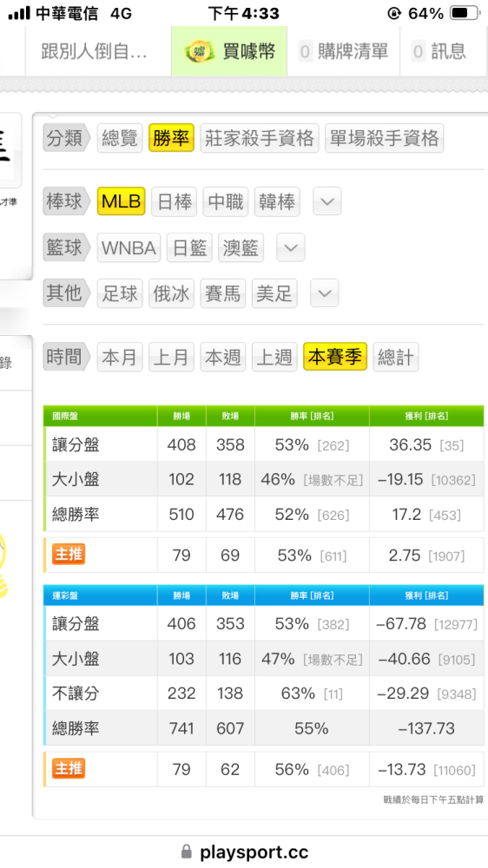This screenshot has width=488, height=868.
Task: Open 購牌清單 tab
Action: [344, 51]
